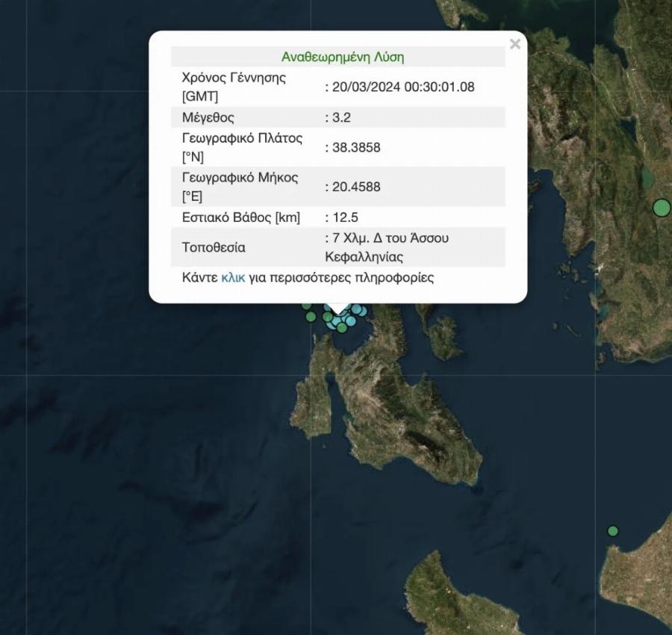Screen dimensions: 672x635
Task: Click the green marker partly hidden under the popup edge
Action: click(306, 305)
